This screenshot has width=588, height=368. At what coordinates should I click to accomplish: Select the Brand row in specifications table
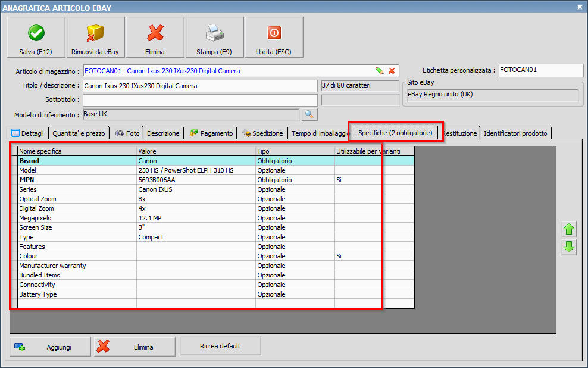[215, 161]
